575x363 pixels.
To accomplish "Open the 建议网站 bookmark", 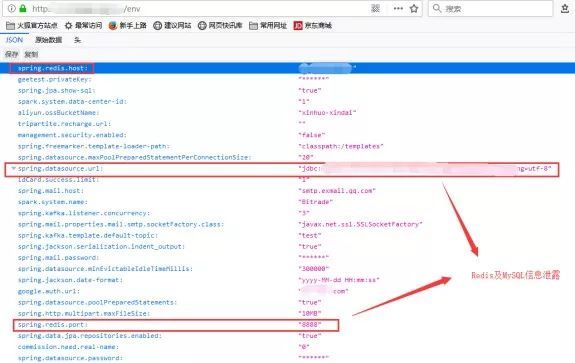I will coord(172,25).
